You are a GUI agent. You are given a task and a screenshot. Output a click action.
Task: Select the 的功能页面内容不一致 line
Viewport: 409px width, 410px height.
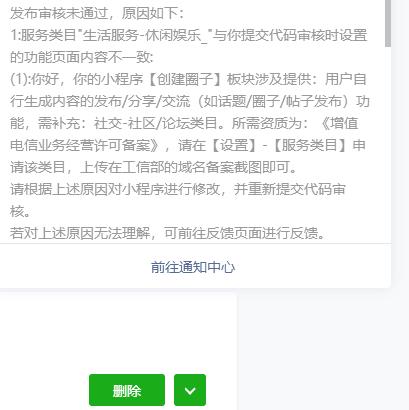82,57
